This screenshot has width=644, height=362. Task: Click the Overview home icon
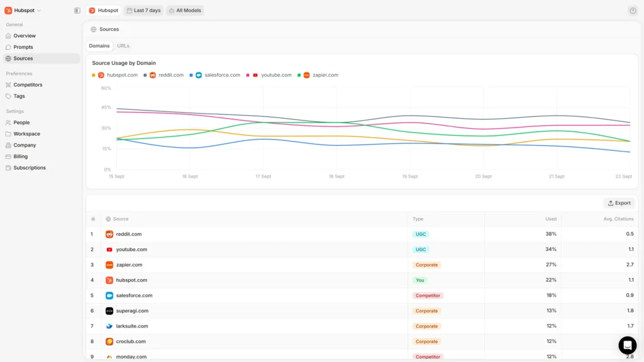point(8,36)
